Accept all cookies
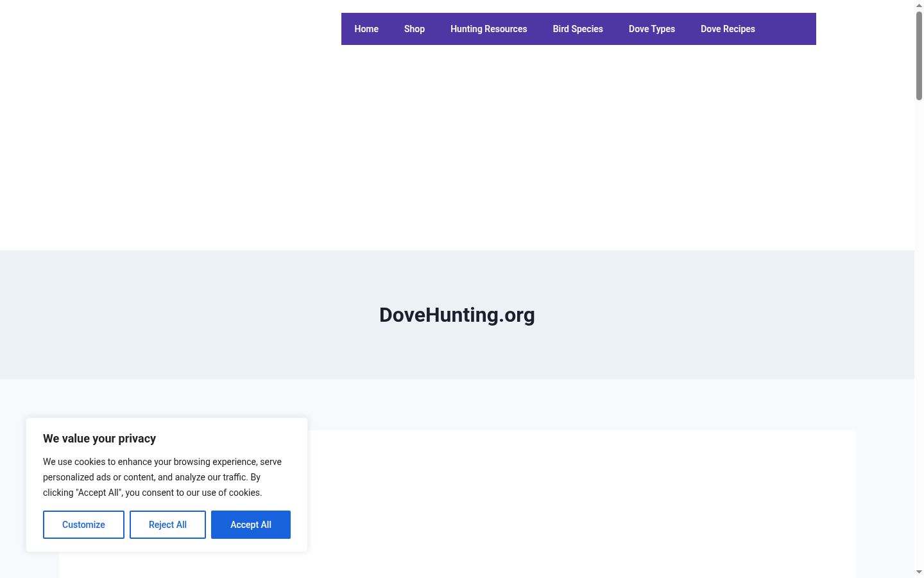The height and width of the screenshot is (578, 924). 251,525
